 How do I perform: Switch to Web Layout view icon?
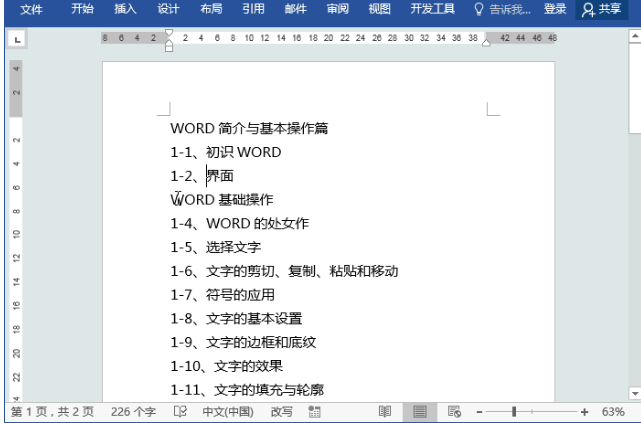click(x=454, y=412)
